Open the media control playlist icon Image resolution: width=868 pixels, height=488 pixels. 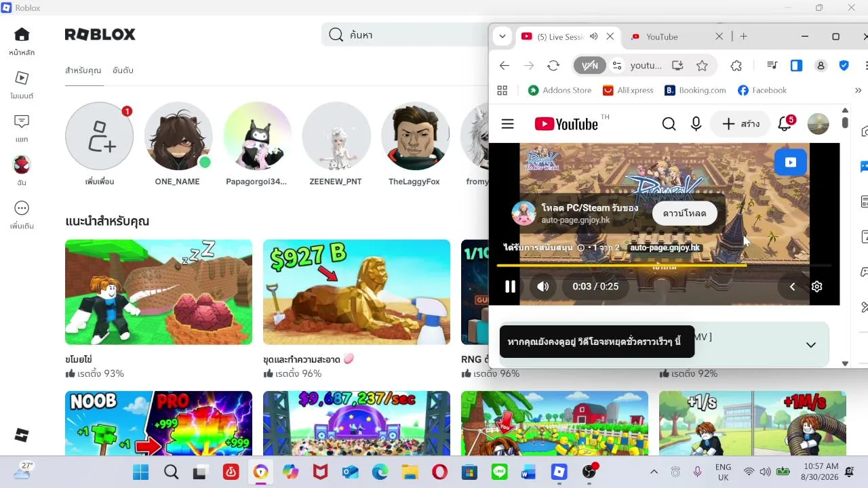click(772, 66)
